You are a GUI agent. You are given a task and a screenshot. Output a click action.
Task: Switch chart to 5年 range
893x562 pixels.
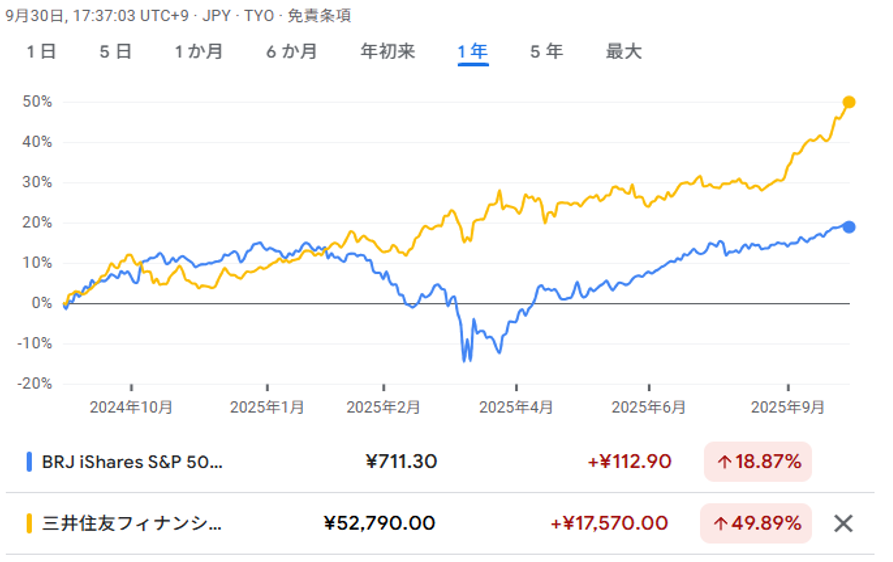pos(546,52)
